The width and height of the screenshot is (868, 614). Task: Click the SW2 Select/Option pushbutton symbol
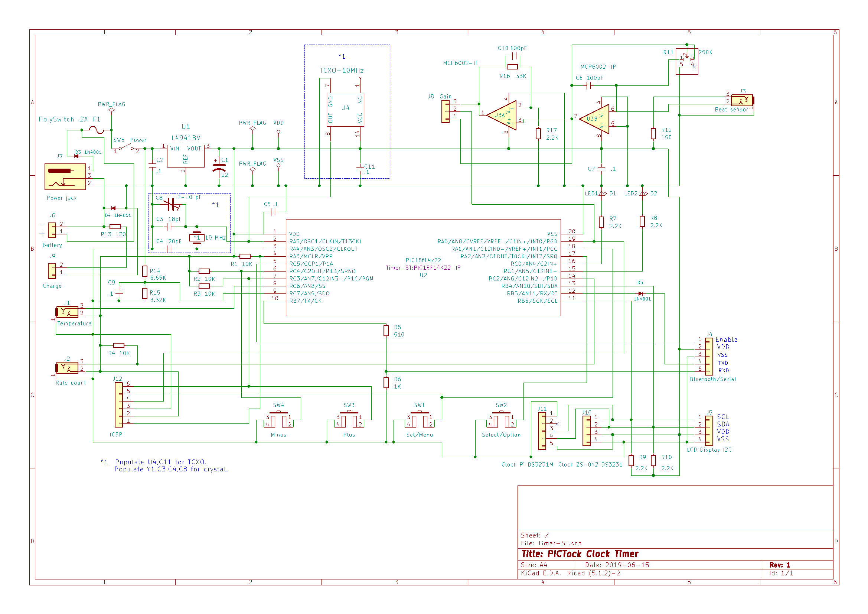(x=501, y=419)
